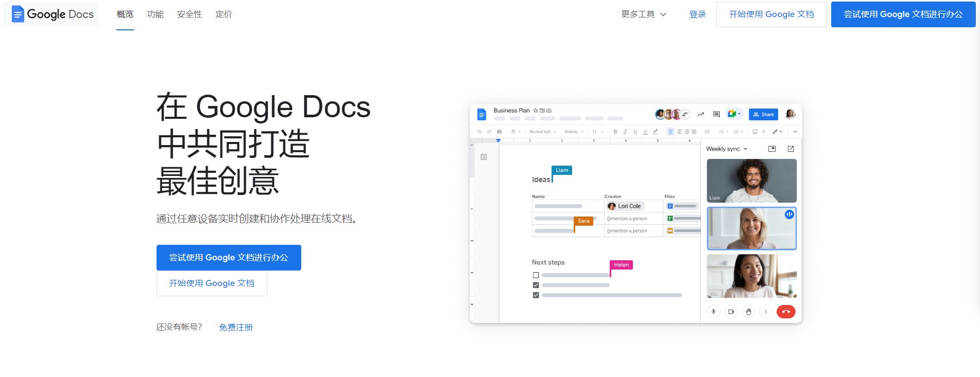
Task: Open the pencil editing mode dropdown
Action: click(777, 132)
